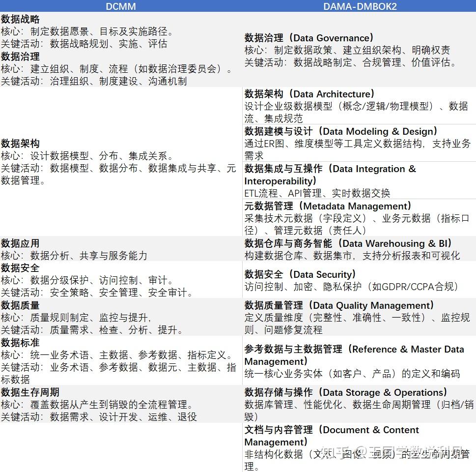Select heading 数据安全（Data Security）
This screenshot has width=476, height=472.
pyautogui.click(x=300, y=274)
